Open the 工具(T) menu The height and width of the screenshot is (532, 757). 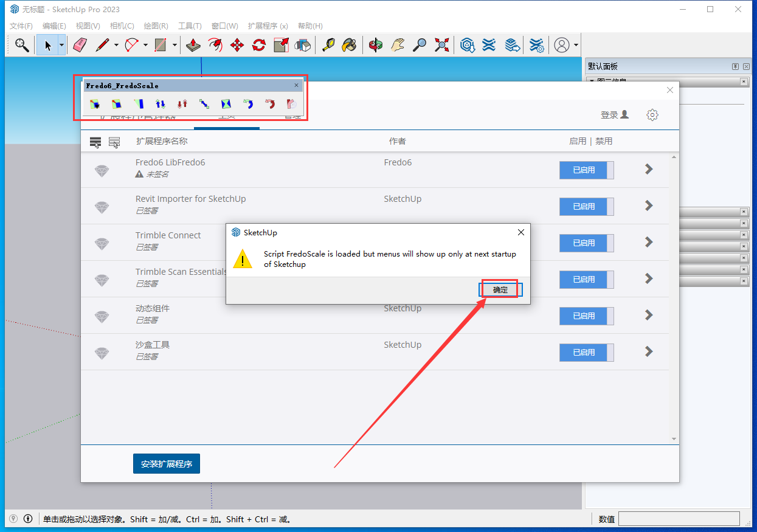point(190,26)
